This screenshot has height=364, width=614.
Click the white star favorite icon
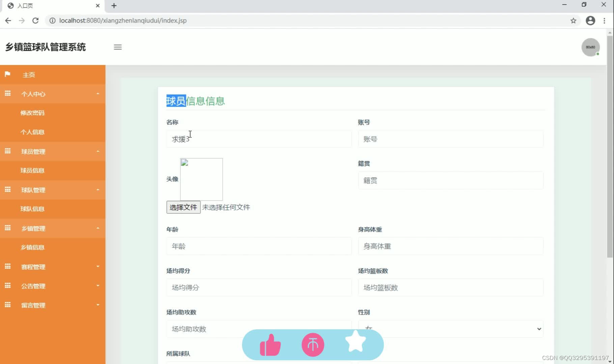[356, 341]
